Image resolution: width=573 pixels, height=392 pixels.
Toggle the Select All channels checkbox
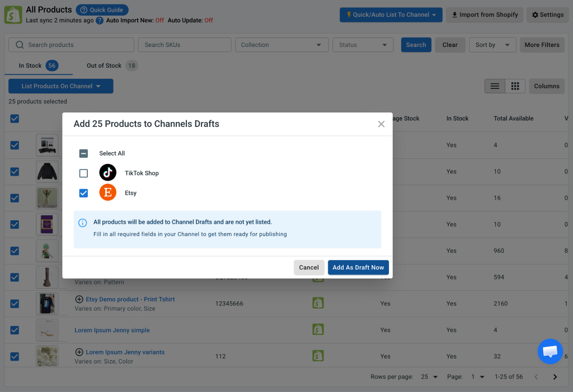(83, 153)
